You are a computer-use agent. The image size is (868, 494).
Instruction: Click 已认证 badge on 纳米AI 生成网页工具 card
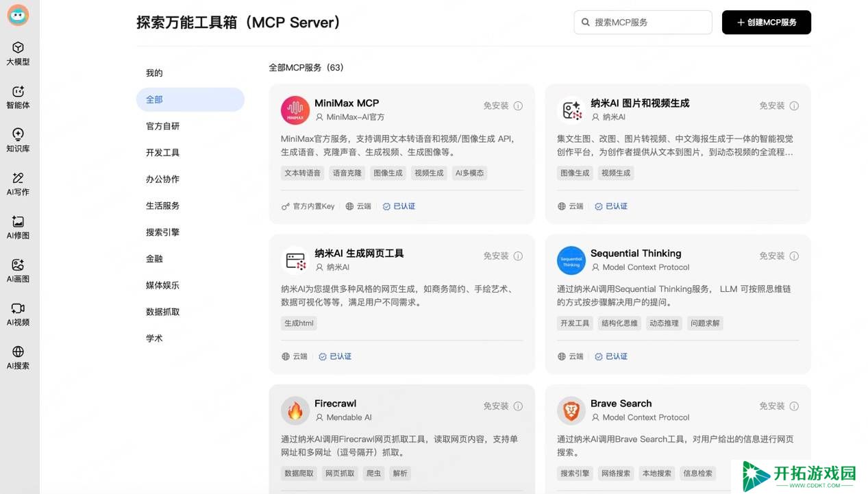335,356
